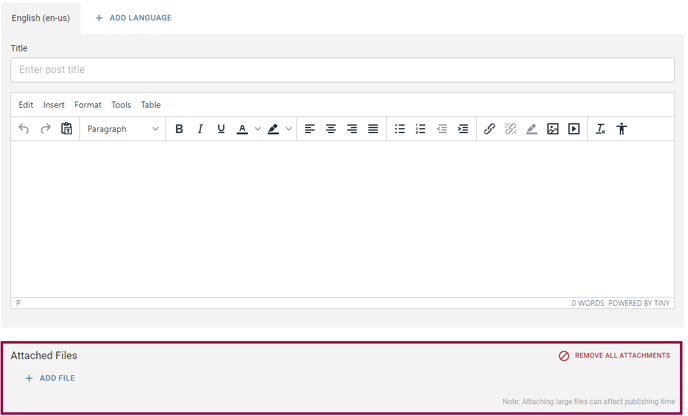Screen dimensions: 688x416
Task: Toggle underline formatting
Action: coord(221,129)
